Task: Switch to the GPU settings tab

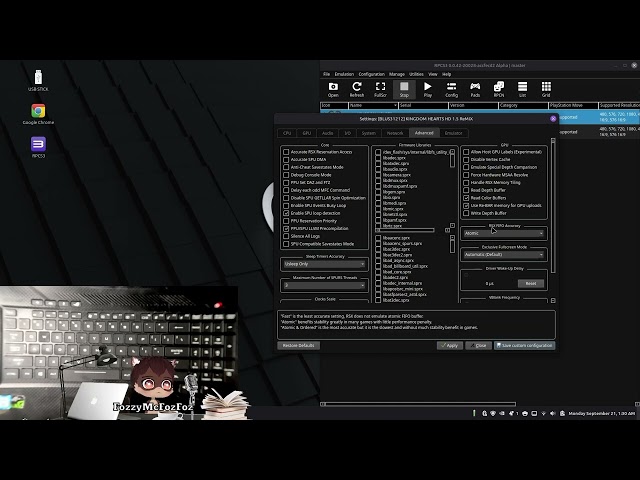Action: point(307,133)
